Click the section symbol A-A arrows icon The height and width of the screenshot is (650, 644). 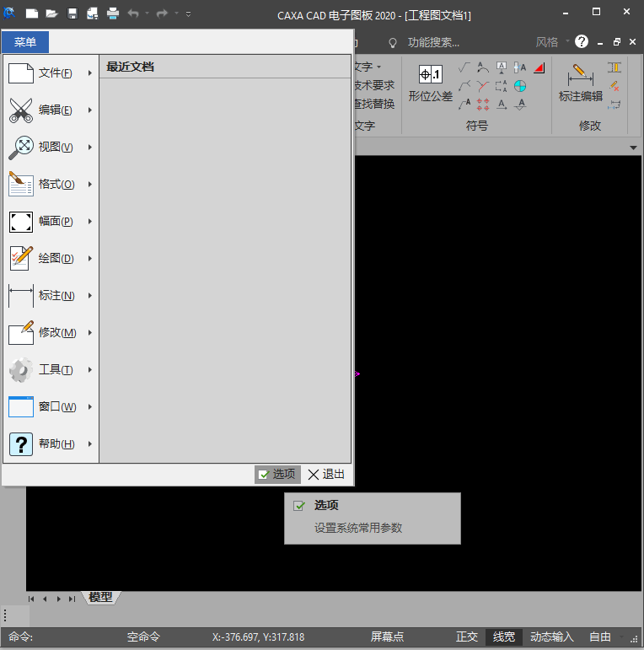pyautogui.click(x=502, y=86)
